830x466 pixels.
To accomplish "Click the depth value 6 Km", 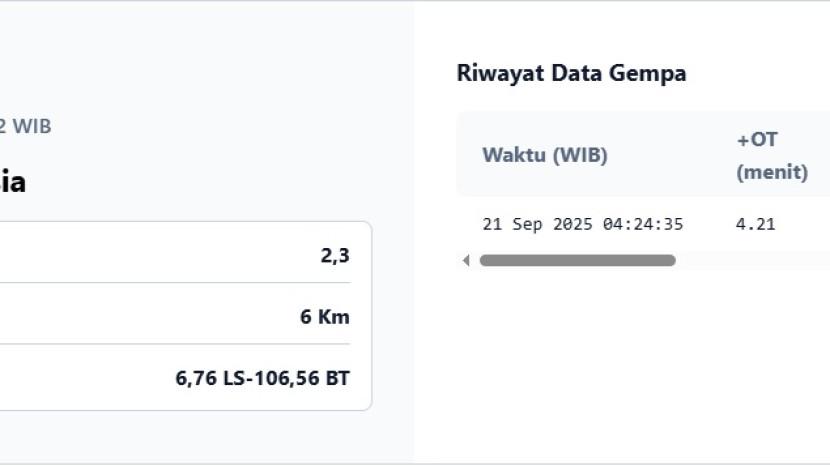I will [x=325, y=317].
